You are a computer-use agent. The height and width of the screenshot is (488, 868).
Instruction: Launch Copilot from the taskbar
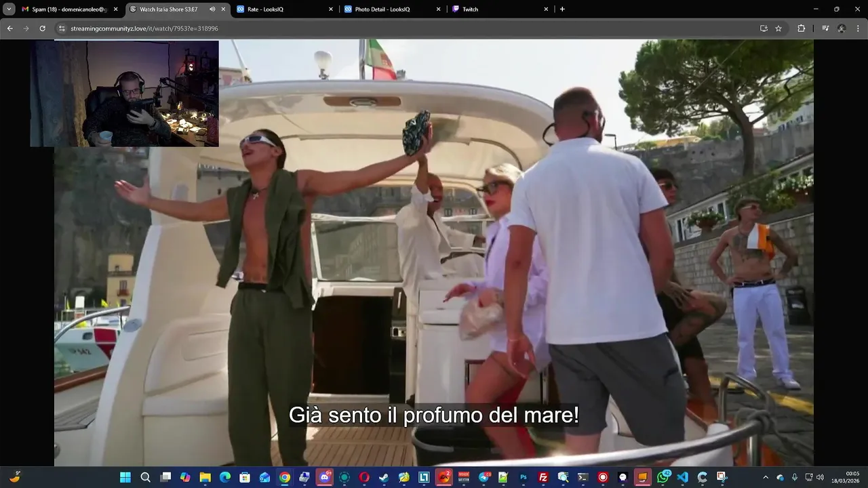click(185, 477)
